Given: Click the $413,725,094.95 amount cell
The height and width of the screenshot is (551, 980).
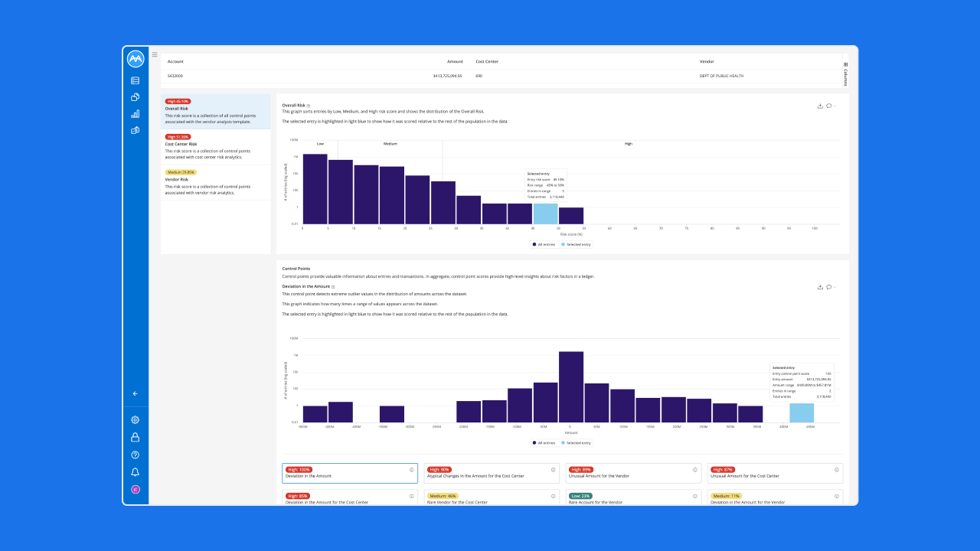Looking at the screenshot, I should (448, 76).
